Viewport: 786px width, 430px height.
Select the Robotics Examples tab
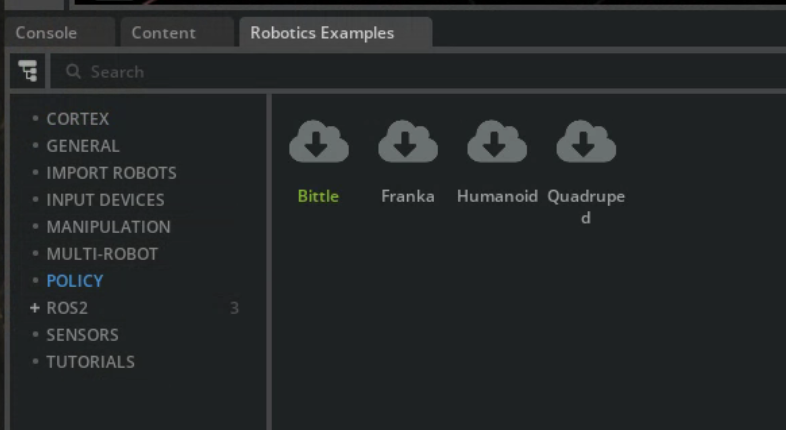[x=322, y=33]
